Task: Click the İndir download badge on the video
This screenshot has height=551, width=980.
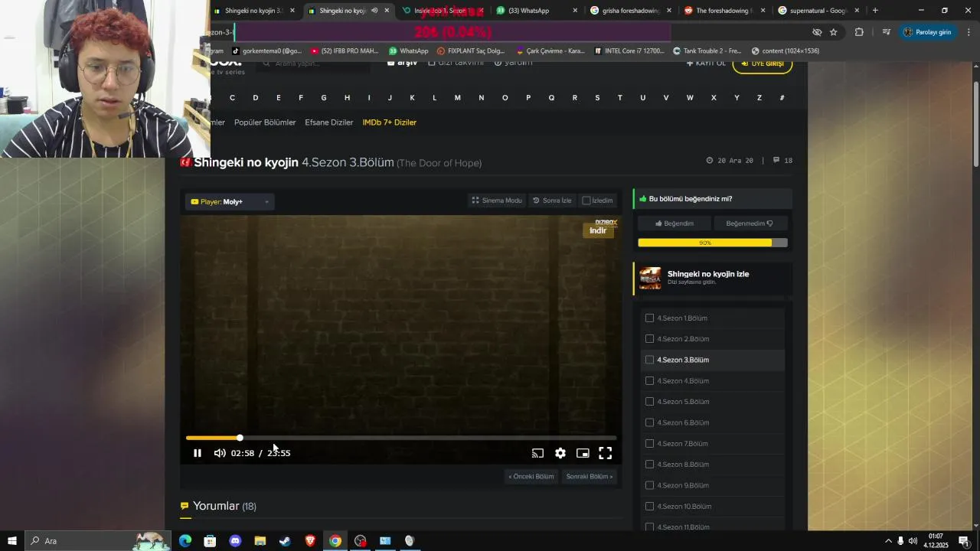Action: click(x=598, y=230)
